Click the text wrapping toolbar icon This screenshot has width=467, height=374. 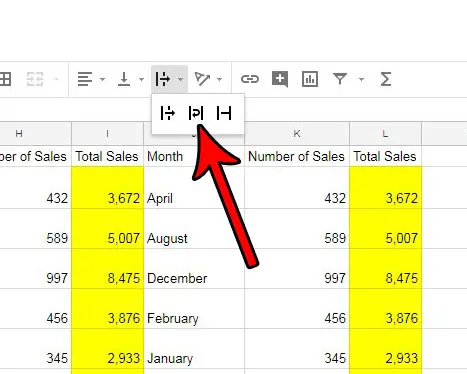click(x=163, y=79)
